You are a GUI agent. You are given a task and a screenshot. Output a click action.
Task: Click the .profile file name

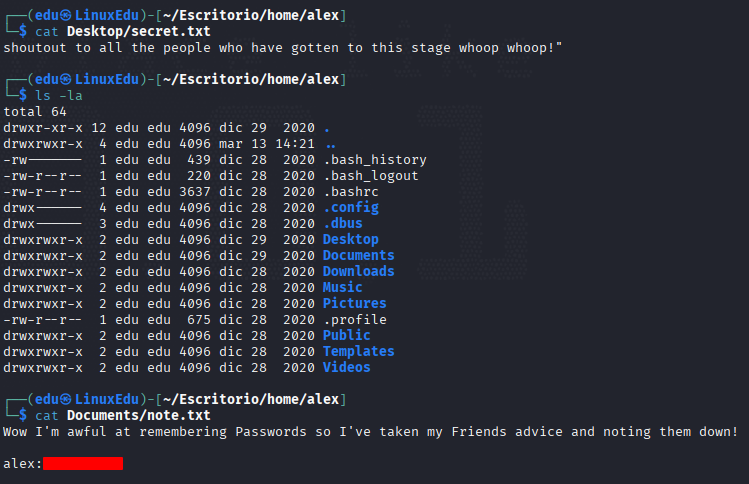[355, 319]
